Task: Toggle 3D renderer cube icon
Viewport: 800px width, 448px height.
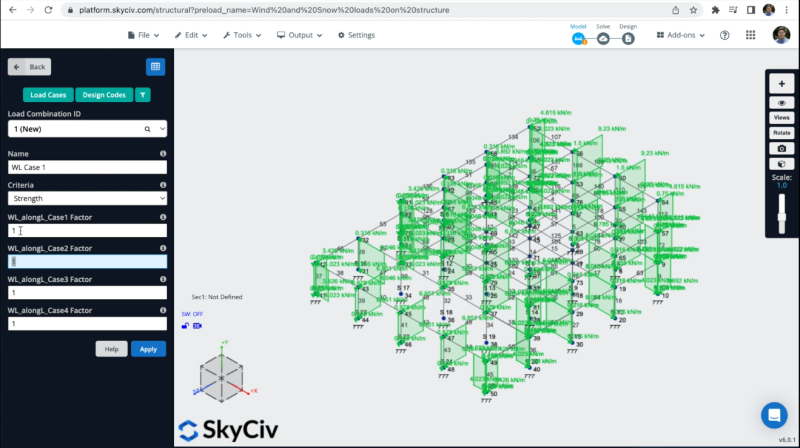Action: pos(782,164)
